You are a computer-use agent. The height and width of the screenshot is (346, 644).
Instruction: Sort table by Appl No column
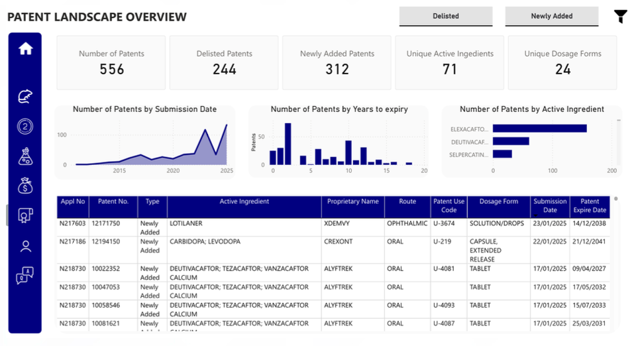tap(73, 207)
